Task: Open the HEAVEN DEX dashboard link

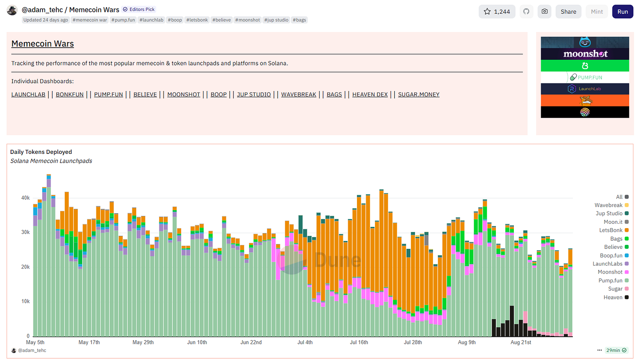Action: pos(370,95)
